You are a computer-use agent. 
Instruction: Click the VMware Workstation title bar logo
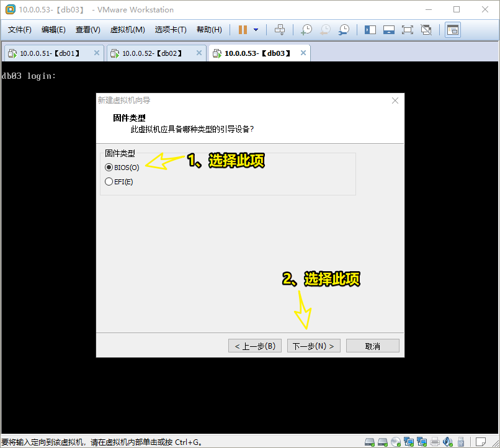coord(10,9)
